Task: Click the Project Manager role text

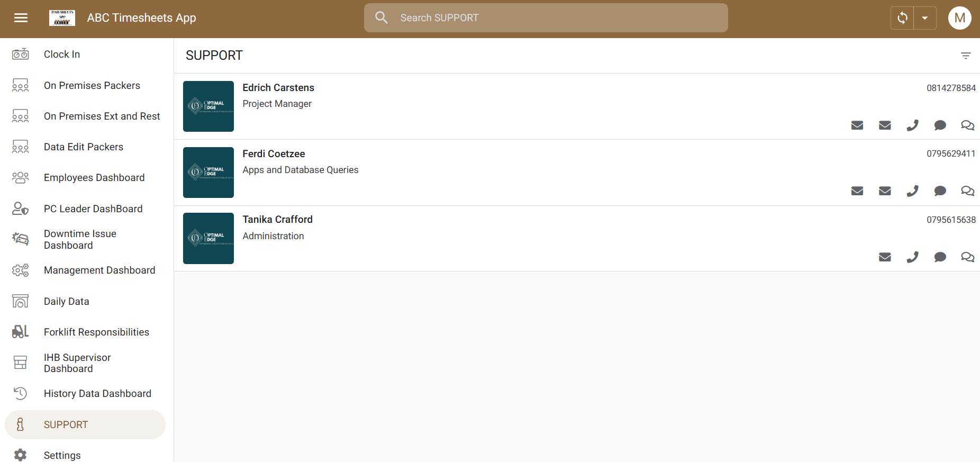Action: (277, 104)
